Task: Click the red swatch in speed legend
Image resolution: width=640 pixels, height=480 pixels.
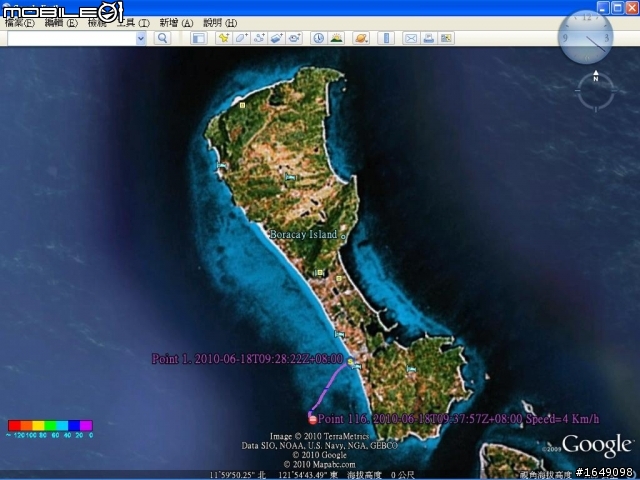Action: coord(14,426)
